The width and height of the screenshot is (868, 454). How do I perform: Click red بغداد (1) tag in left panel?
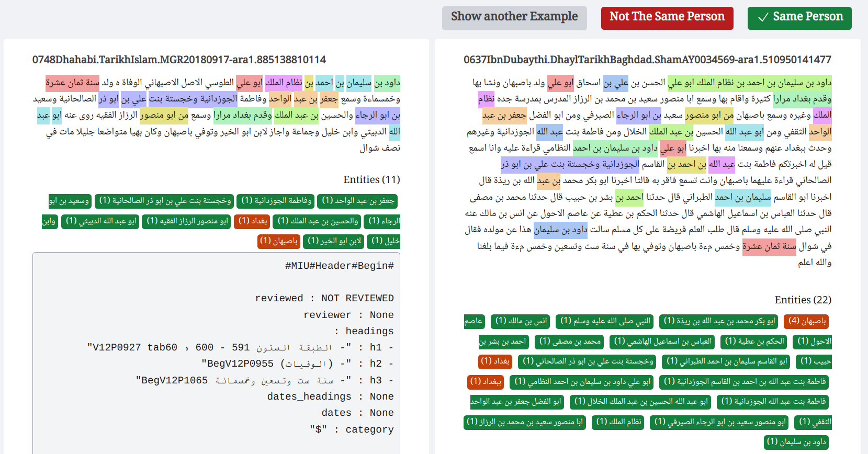(252, 221)
